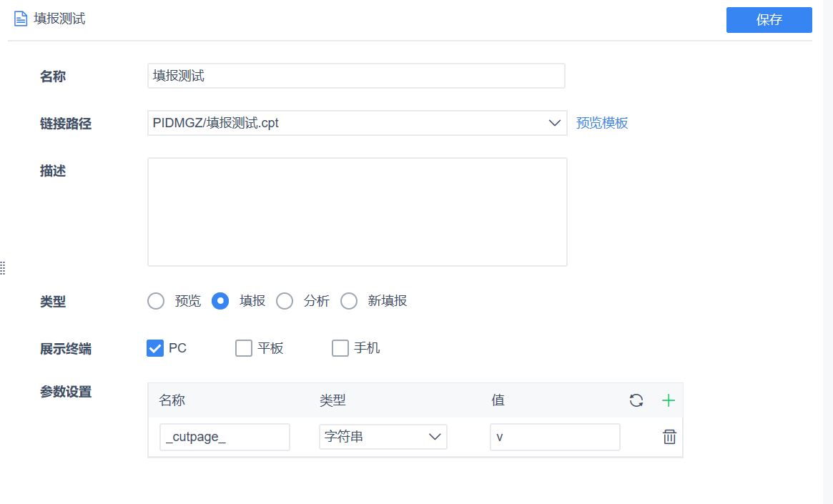Select the 新填报 type radio button
Viewport: 833px width, 504px height.
pos(348,301)
